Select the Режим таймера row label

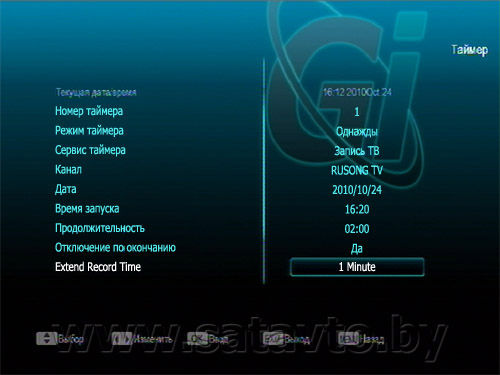click(x=89, y=130)
